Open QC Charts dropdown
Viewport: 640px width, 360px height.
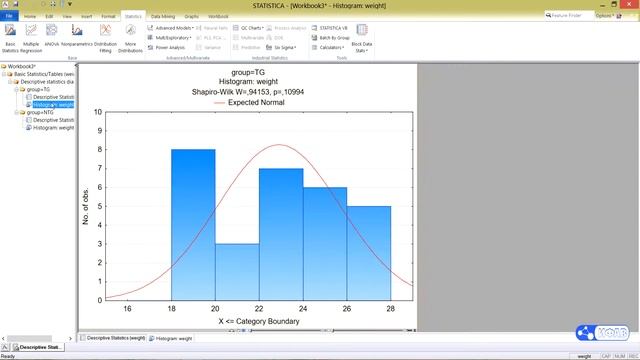pos(248,28)
